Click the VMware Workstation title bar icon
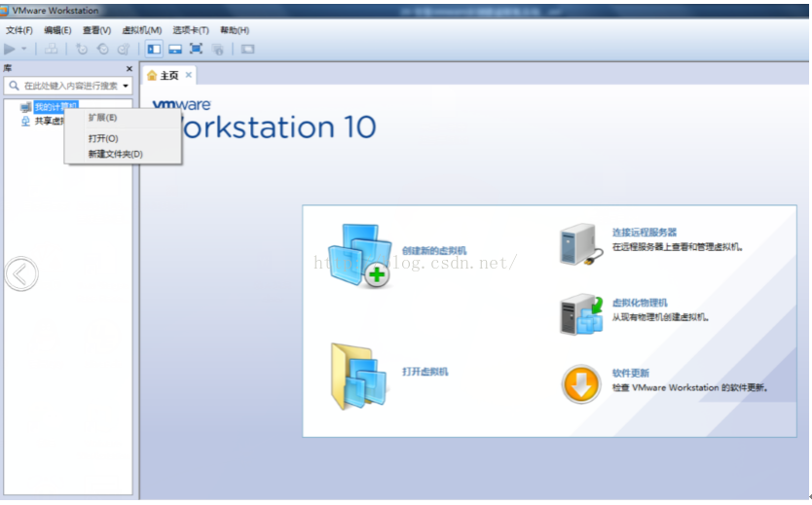 coord(4,11)
